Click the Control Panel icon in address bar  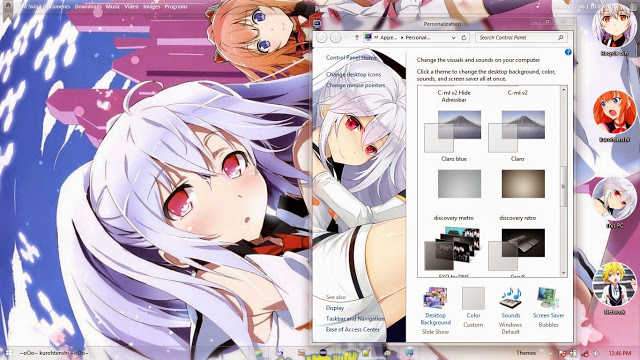[x=368, y=37]
